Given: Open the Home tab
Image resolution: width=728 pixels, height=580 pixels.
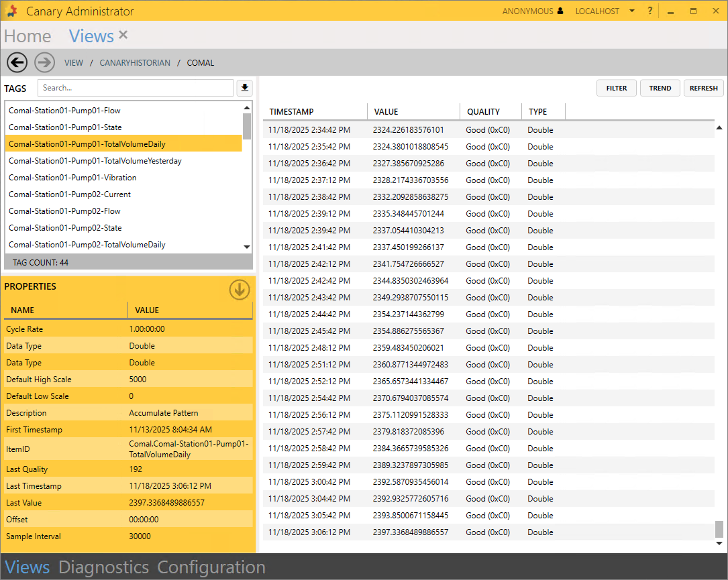Looking at the screenshot, I should click(x=28, y=36).
